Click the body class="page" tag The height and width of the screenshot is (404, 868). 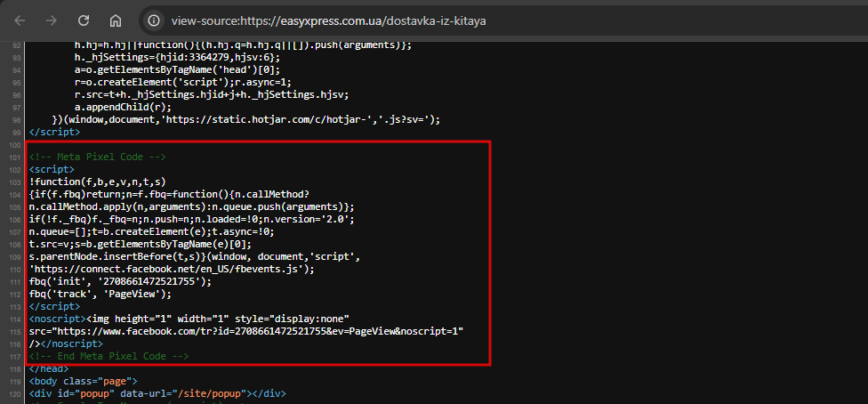83,381
